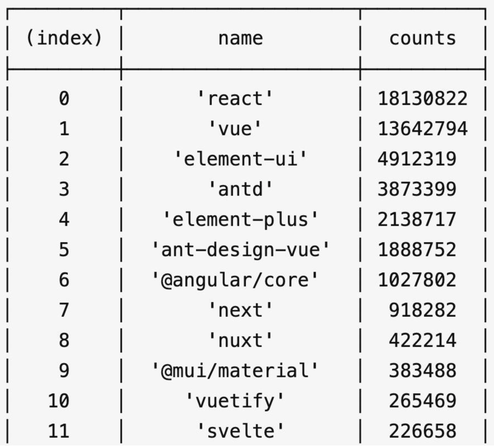Click the 'ant-design-vue' name cell
The width and height of the screenshot is (494, 448).
[241, 250]
